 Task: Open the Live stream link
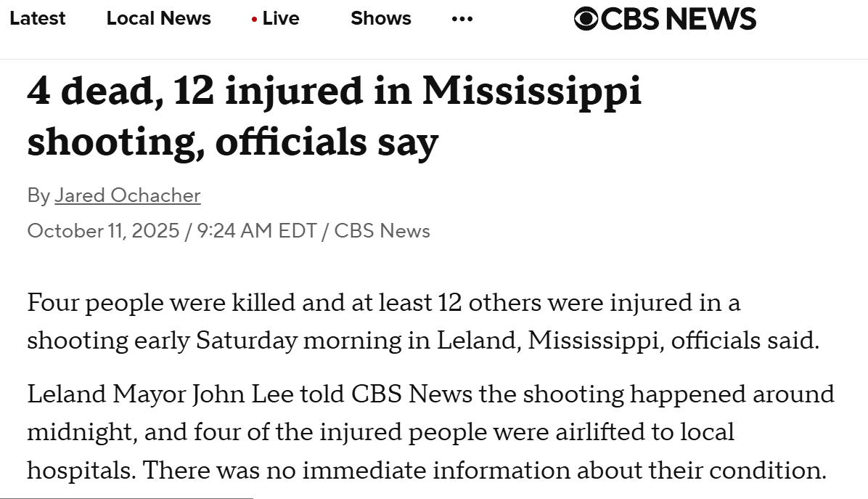(x=280, y=19)
